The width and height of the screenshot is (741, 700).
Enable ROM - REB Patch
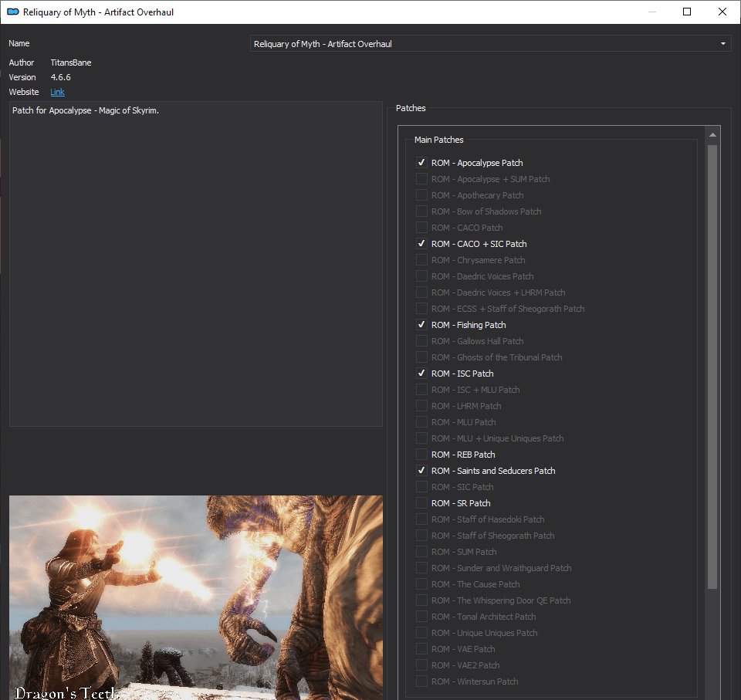point(421,455)
